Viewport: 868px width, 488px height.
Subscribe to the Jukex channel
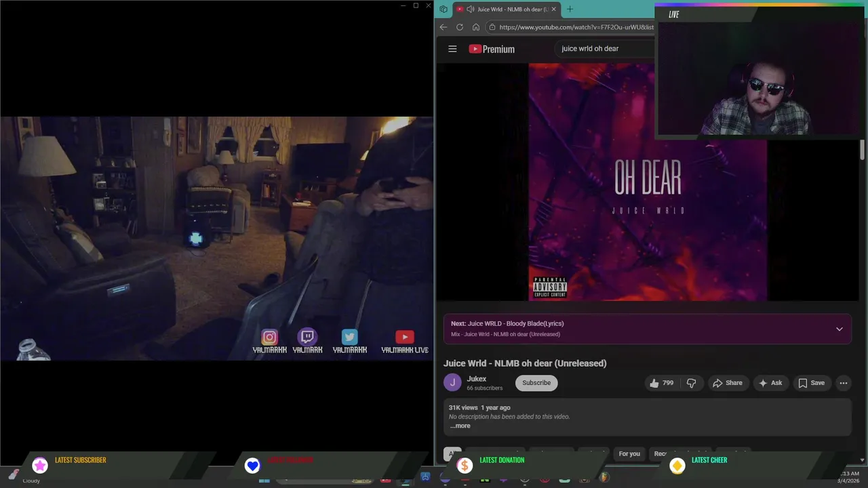[536, 383]
